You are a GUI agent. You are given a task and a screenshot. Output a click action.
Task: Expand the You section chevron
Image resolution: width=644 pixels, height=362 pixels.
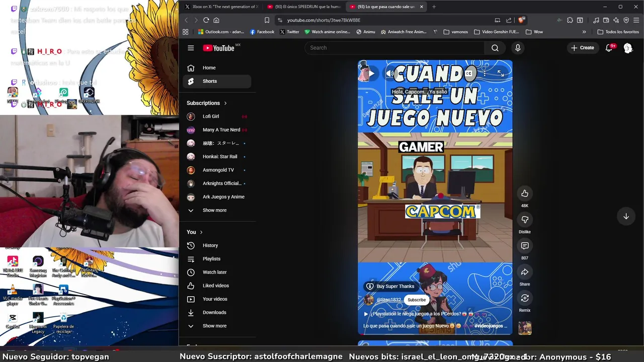[201, 232]
